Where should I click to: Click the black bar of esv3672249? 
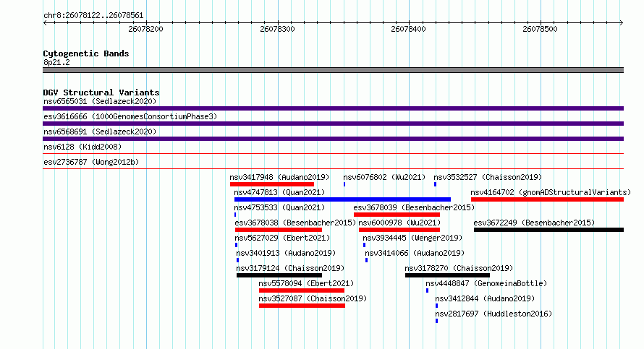click(548, 230)
